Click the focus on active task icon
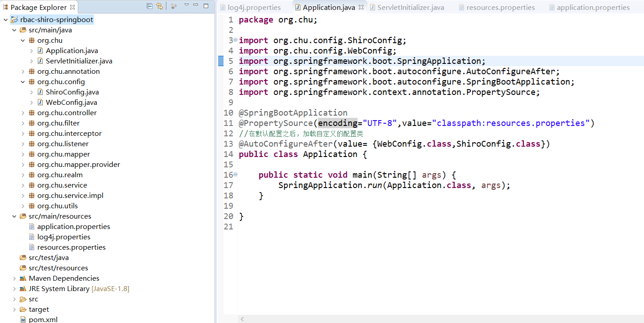The image size is (644, 323). click(174, 6)
